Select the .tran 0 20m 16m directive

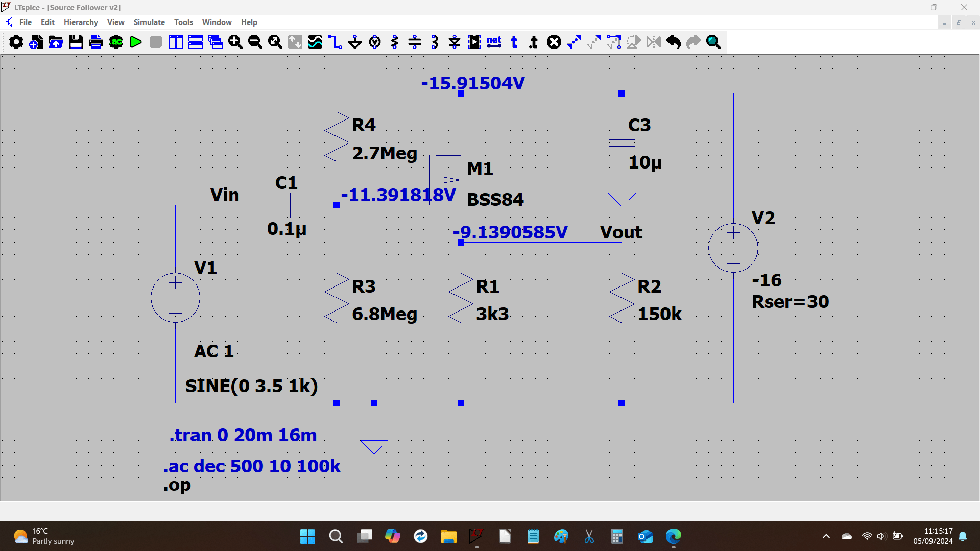[243, 435]
